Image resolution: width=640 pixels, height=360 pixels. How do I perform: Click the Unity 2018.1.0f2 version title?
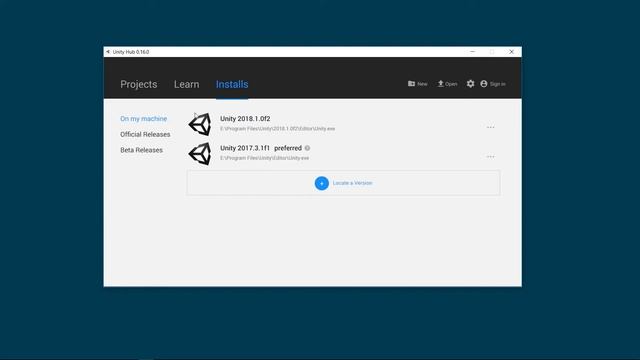245,119
